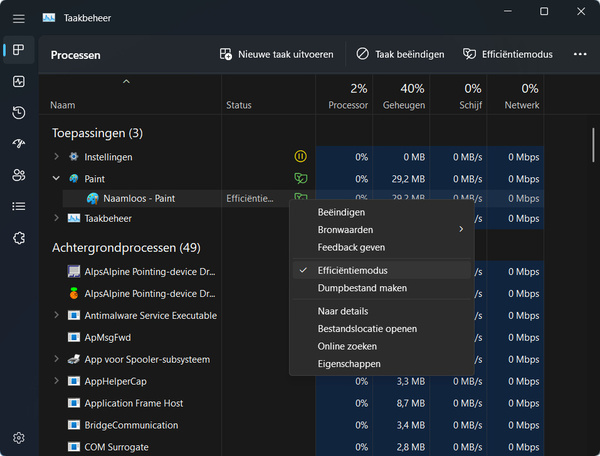The height and width of the screenshot is (456, 600).
Task: Click the COM Surrogate process icon
Action: (73, 447)
